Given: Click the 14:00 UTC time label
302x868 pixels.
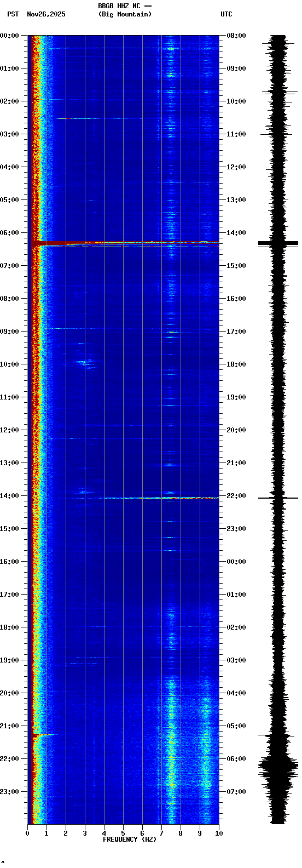Looking at the screenshot, I should tap(236, 233).
